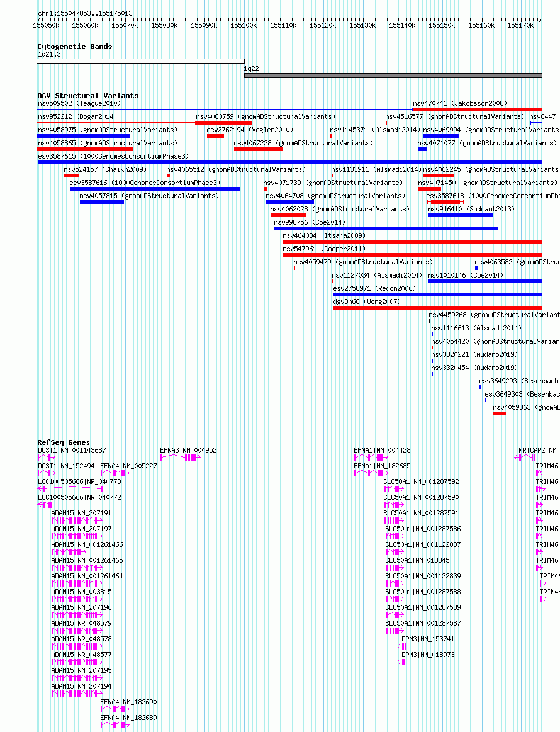560x732 pixels.
Task: Click the 155150k scale tick label
Action: pos(442,25)
